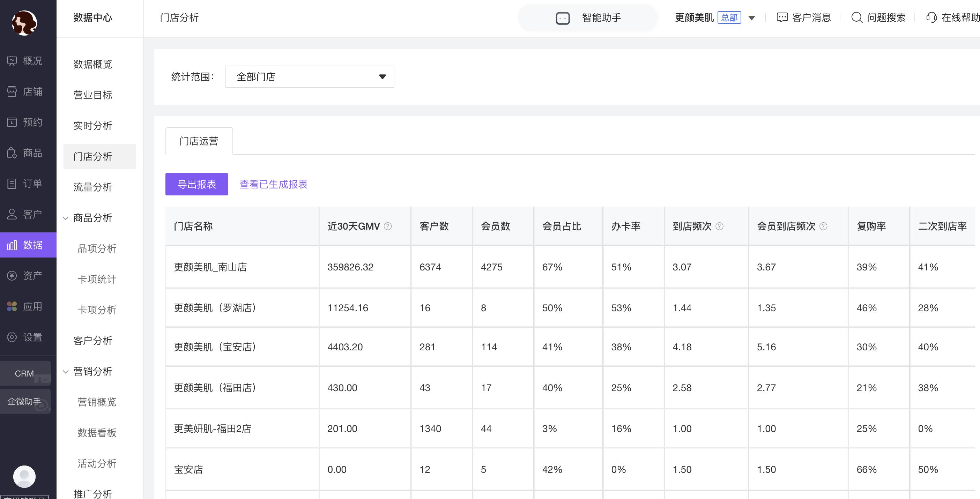Open the 全部门店 statistics range dropdown
This screenshot has width=980, height=499.
[310, 77]
